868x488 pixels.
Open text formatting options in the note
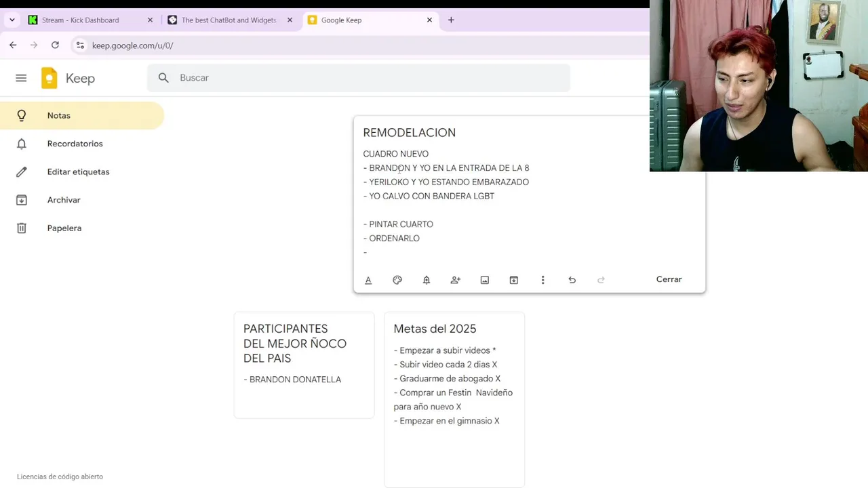coord(368,280)
